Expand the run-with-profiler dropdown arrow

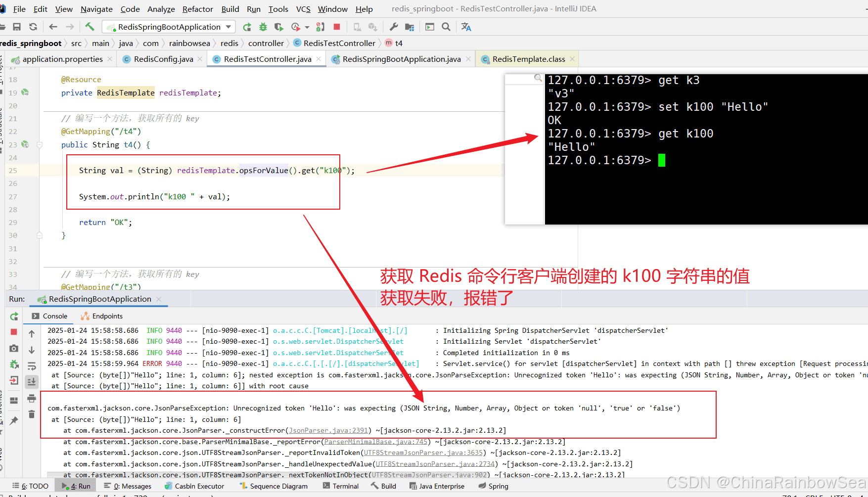coord(307,27)
